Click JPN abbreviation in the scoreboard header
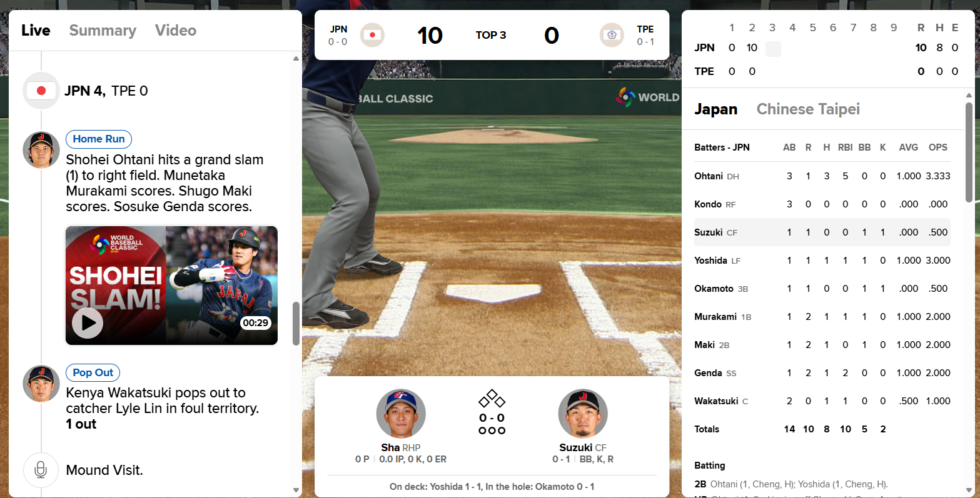The width and height of the screenshot is (980, 498). (338, 29)
